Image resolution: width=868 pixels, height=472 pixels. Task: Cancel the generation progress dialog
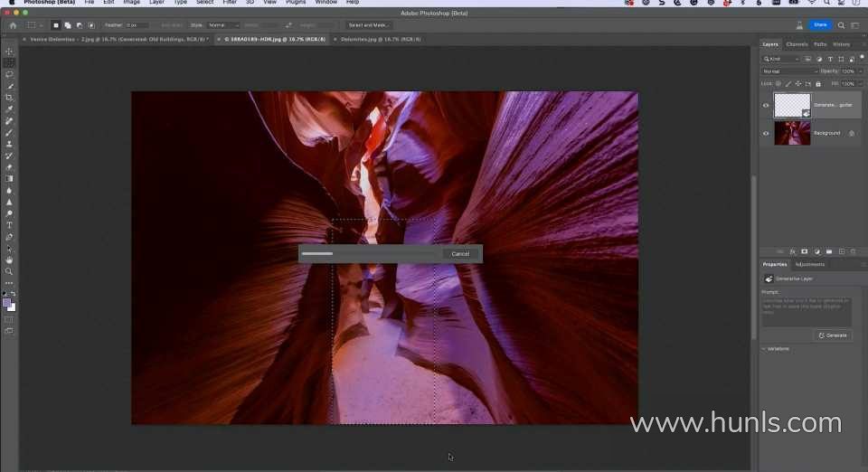coord(460,254)
